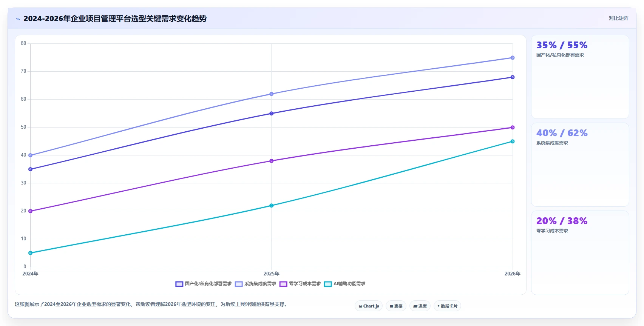Click the 进度 chip
Viewport: 644px width, 326px height.
[420, 306]
